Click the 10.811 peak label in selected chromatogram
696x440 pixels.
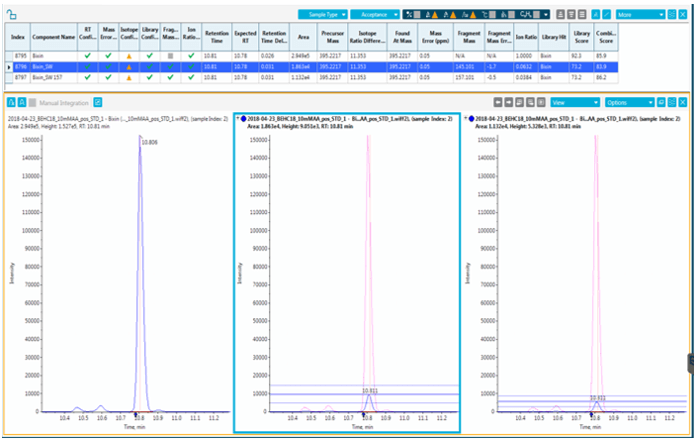coord(370,391)
